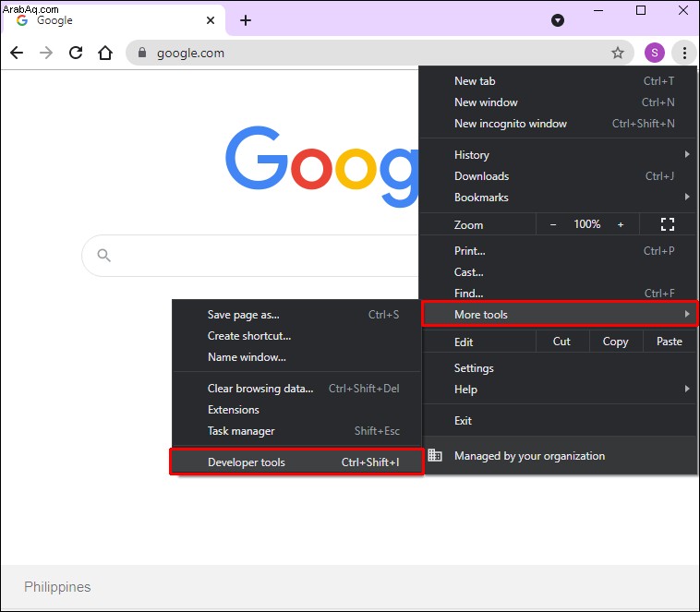This screenshot has width=700, height=612.
Task: Open Downloads from the menu
Action: click(560, 176)
